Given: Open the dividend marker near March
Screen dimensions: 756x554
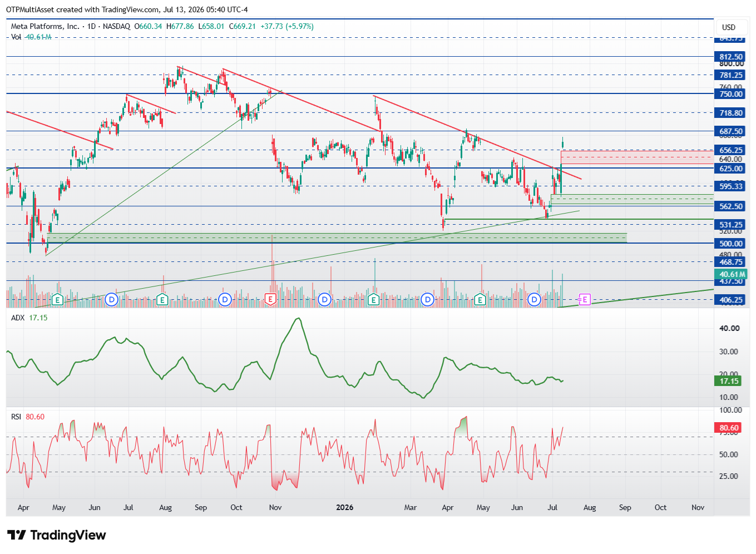Looking at the screenshot, I should point(427,300).
